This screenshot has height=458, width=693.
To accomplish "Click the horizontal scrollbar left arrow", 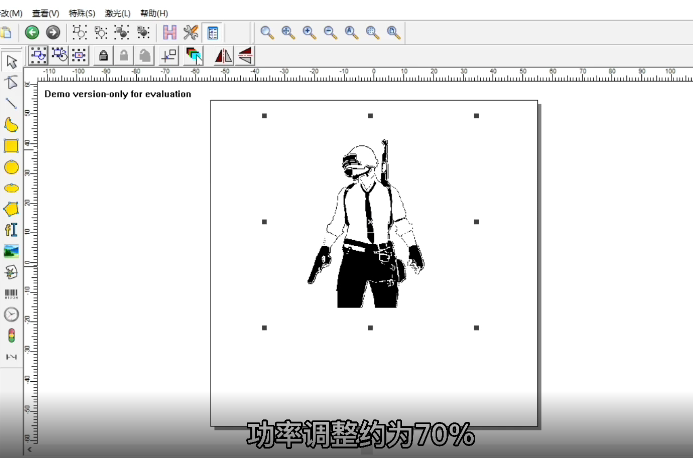I will 30,450.
